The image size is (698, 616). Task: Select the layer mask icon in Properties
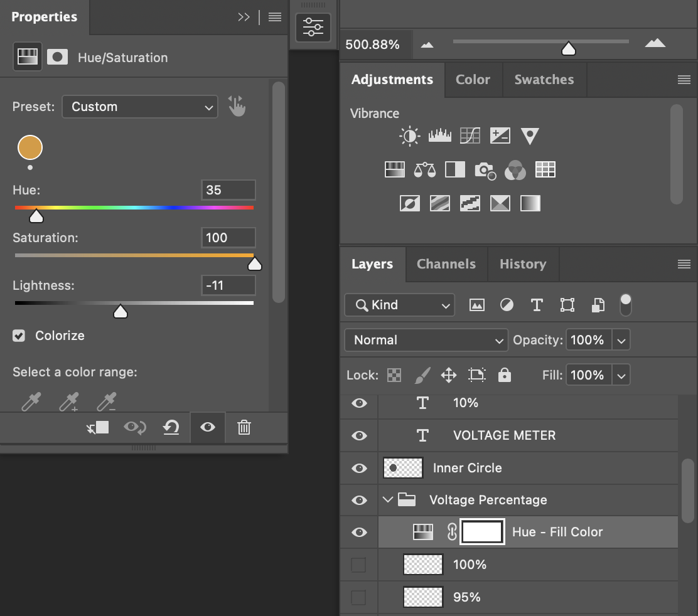(57, 57)
